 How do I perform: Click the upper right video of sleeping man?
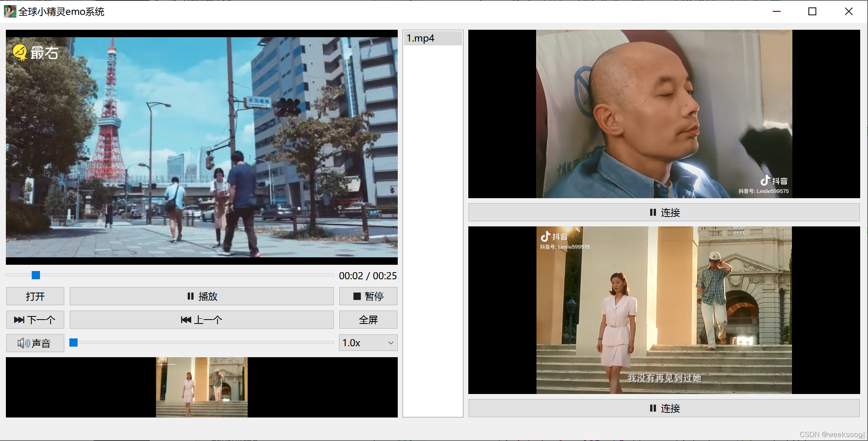(664, 114)
